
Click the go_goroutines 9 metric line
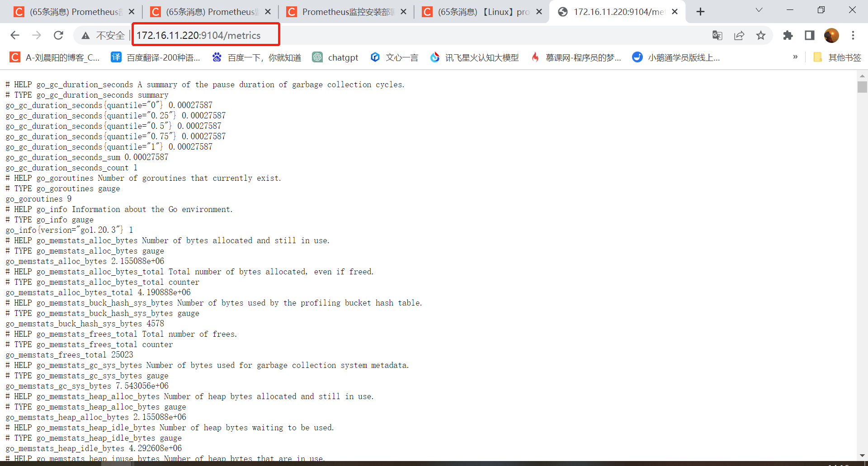tap(38, 199)
